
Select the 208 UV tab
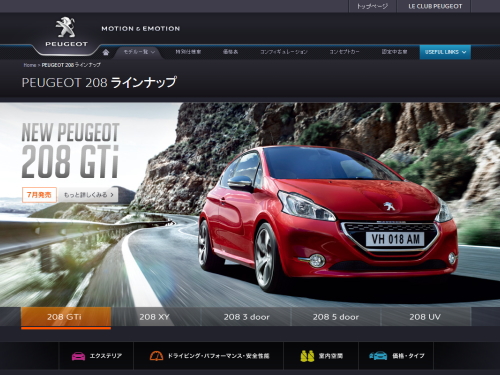point(425,317)
